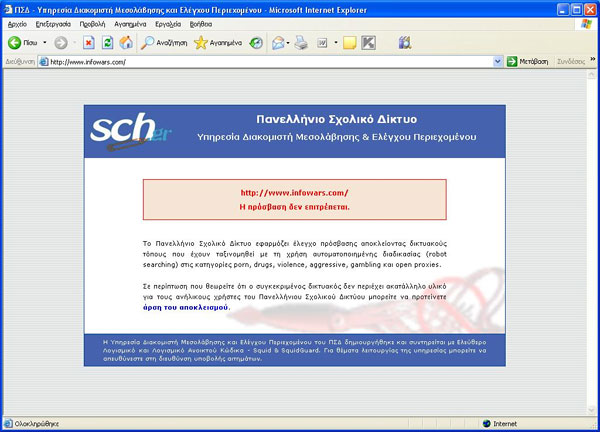Click the Windows flag logo
This screenshot has height=432, width=600.
pyautogui.click(x=586, y=24)
